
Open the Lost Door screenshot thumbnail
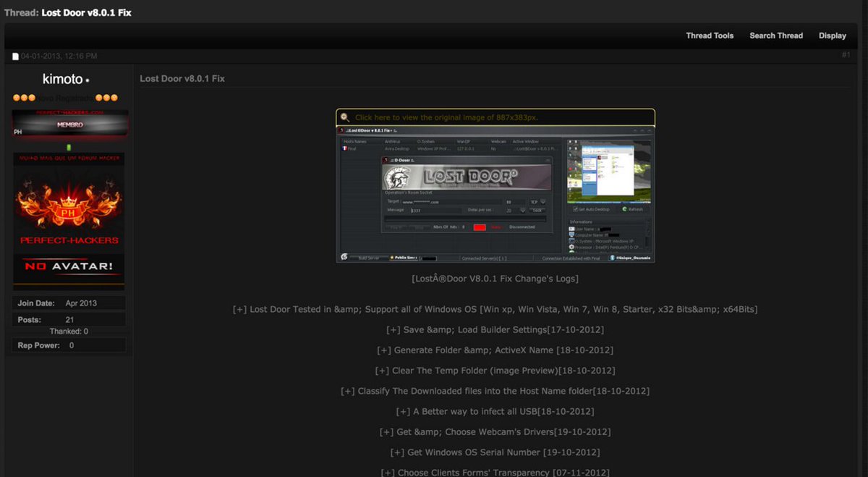495,194
